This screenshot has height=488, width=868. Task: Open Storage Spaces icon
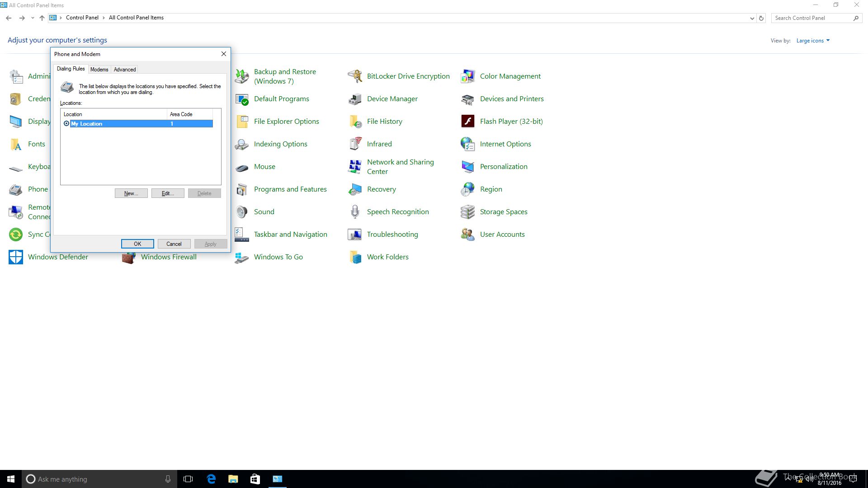pos(468,212)
